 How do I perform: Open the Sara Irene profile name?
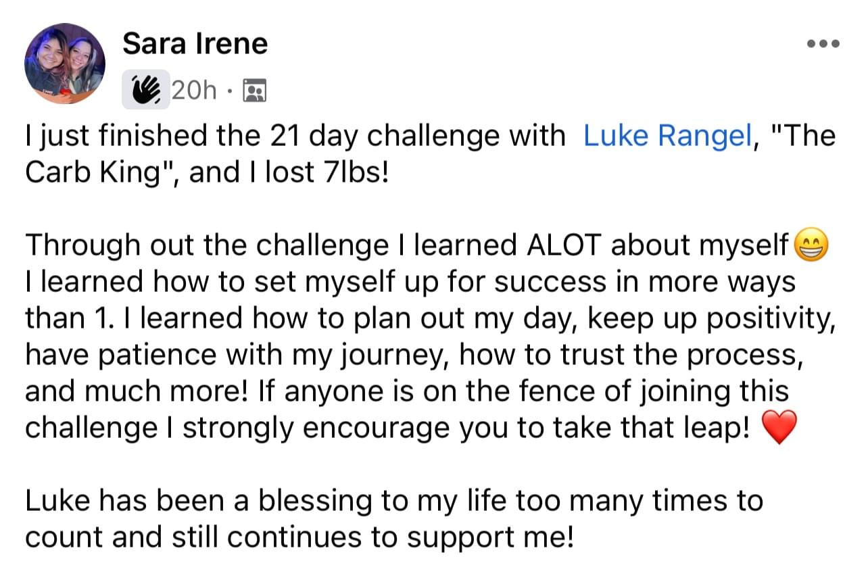(195, 44)
